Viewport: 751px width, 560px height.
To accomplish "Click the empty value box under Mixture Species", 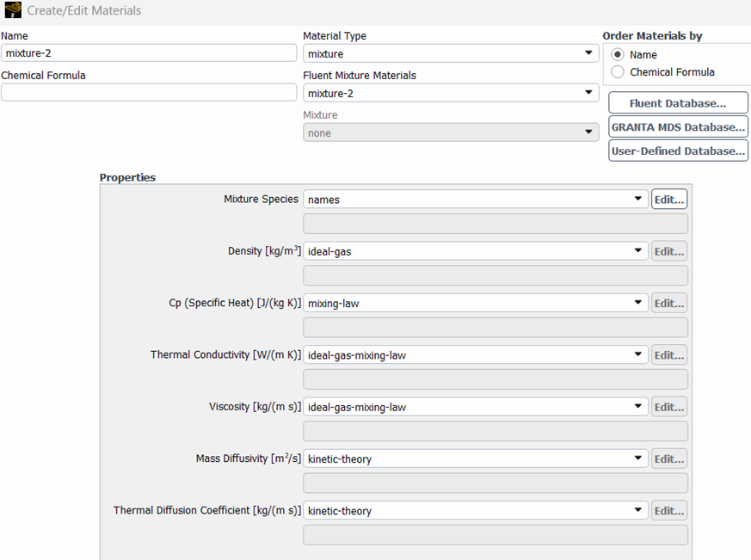I will tap(496, 224).
